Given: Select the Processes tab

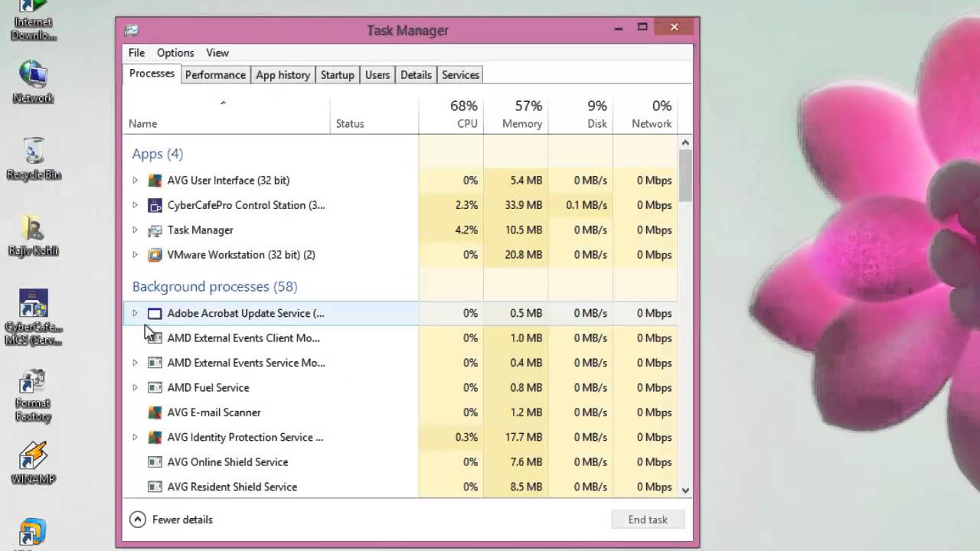Looking at the screenshot, I should coord(152,73).
